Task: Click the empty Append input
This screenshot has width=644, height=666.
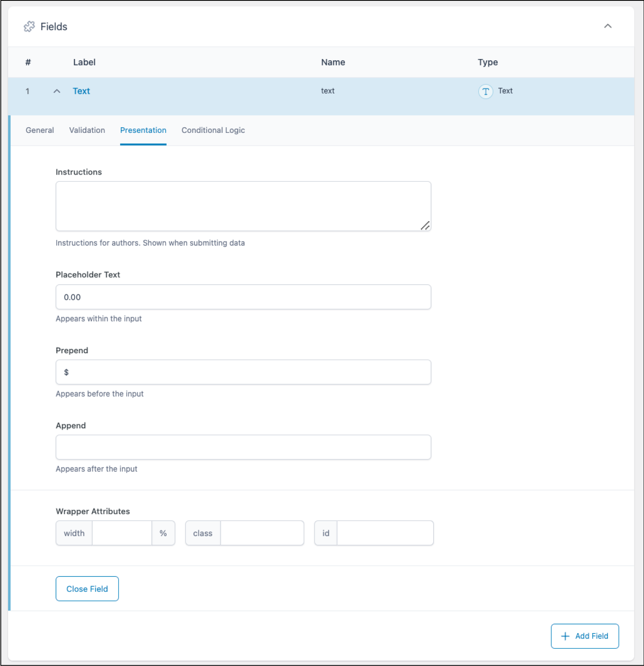Action: tap(243, 447)
